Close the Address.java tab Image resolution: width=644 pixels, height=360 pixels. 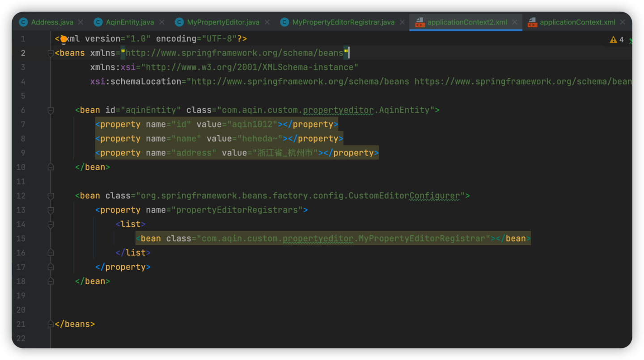(80, 22)
